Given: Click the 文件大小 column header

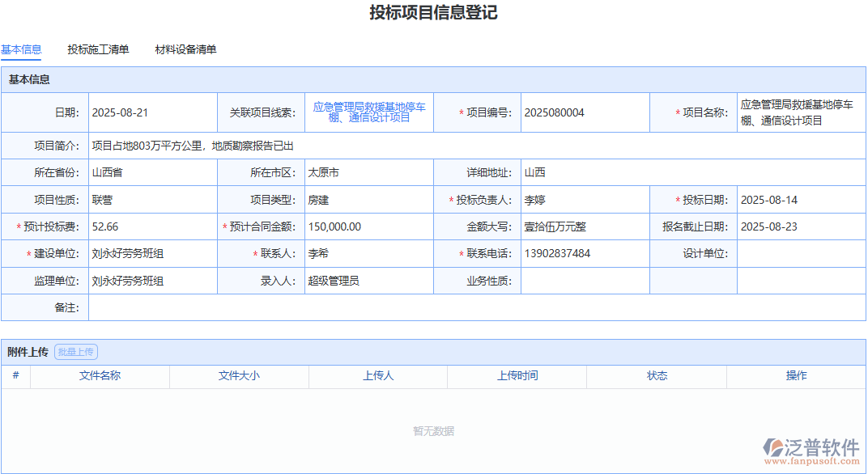Looking at the screenshot, I should 238,376.
